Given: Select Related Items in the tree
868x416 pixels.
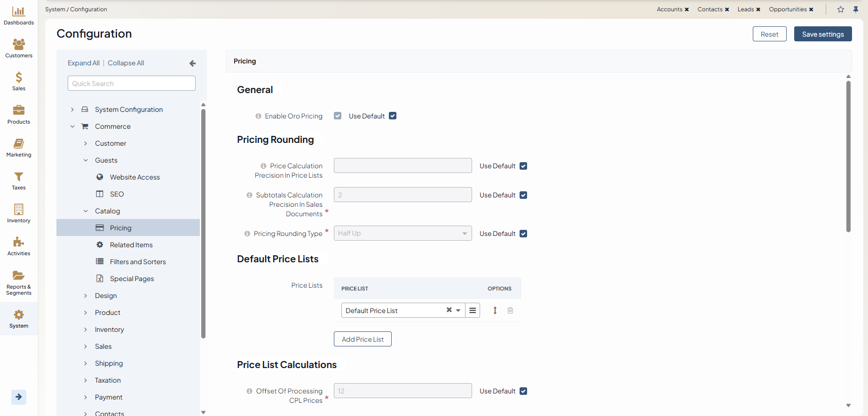Looking at the screenshot, I should click(131, 245).
